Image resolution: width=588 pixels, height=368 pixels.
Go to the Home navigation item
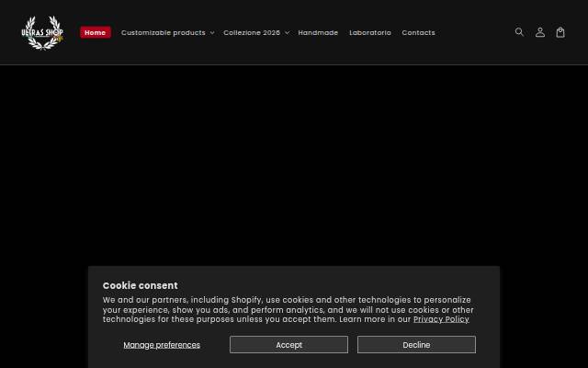pos(96,32)
